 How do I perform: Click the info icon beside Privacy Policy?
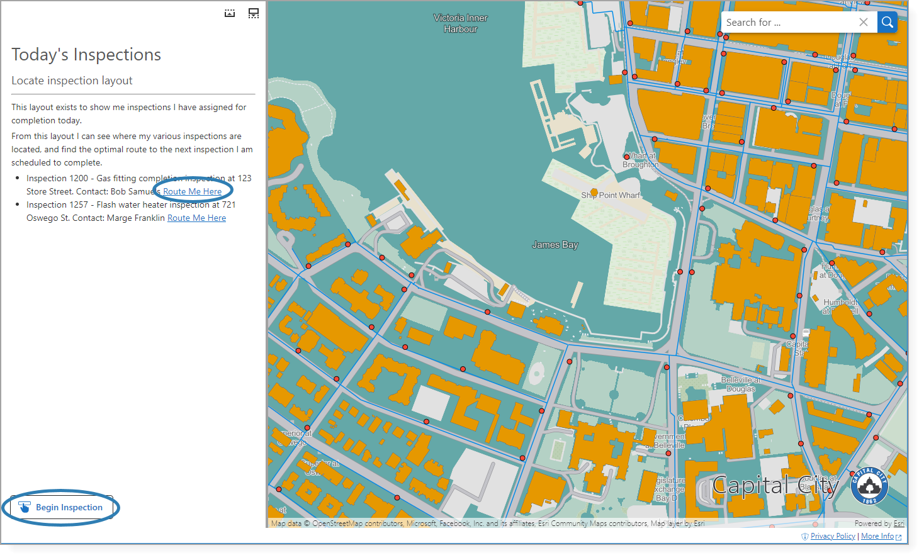coord(804,536)
